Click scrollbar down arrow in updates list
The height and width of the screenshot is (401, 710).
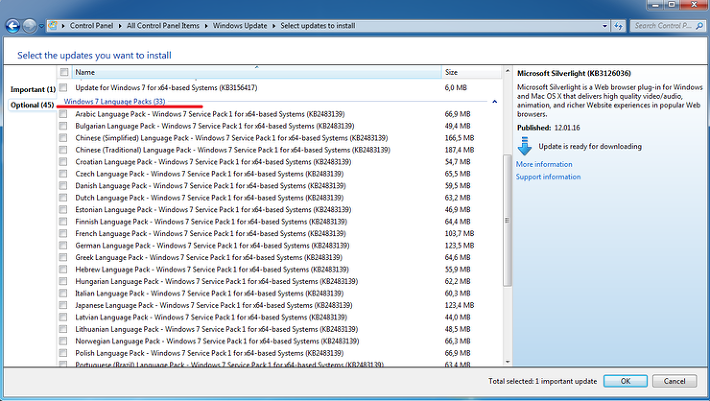click(507, 362)
